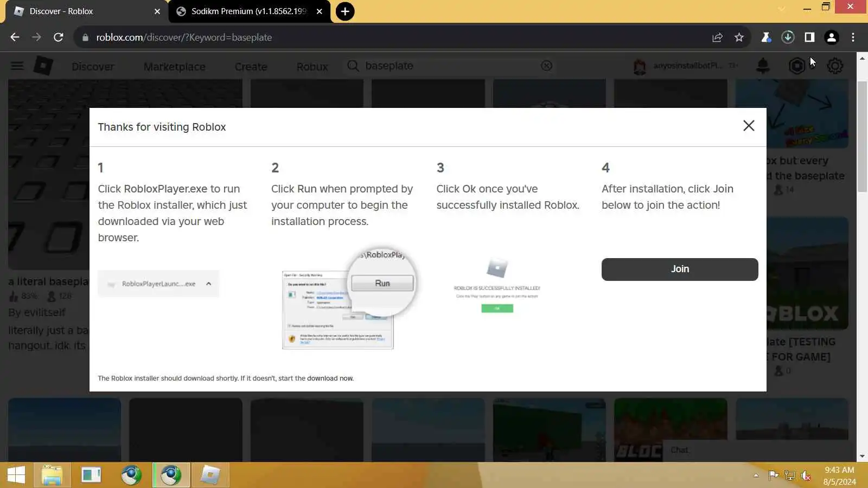Screen dimensions: 868x488
Task: Close the Sodikm Premium tab
Action: 319,11
